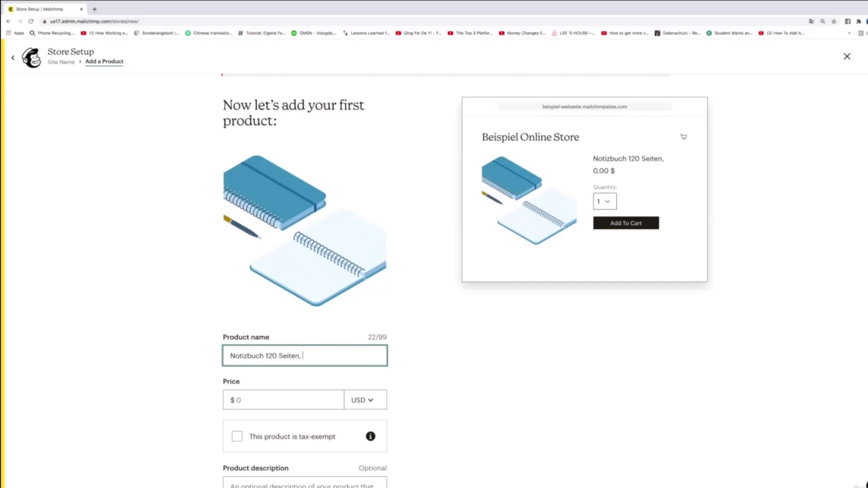868x488 pixels.
Task: Click the Beispiel Online Store preview title
Action: coord(530,137)
